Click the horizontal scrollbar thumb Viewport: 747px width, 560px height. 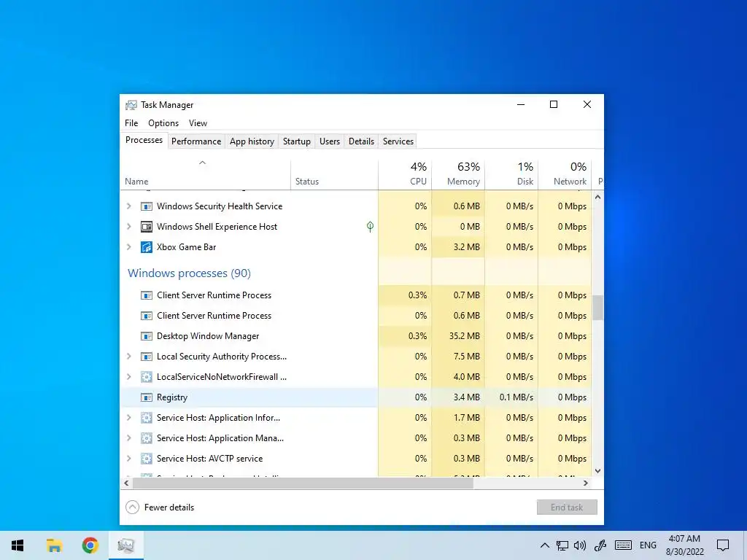click(x=303, y=483)
